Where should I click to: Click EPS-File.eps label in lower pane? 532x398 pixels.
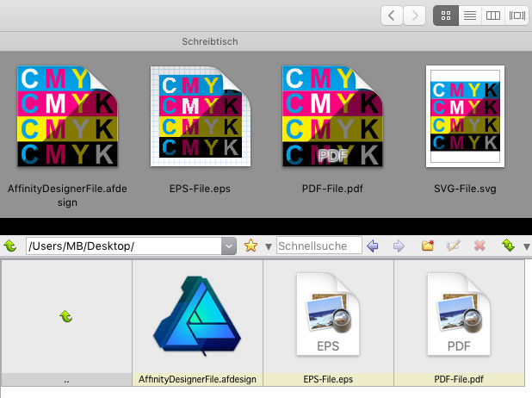pyautogui.click(x=328, y=379)
